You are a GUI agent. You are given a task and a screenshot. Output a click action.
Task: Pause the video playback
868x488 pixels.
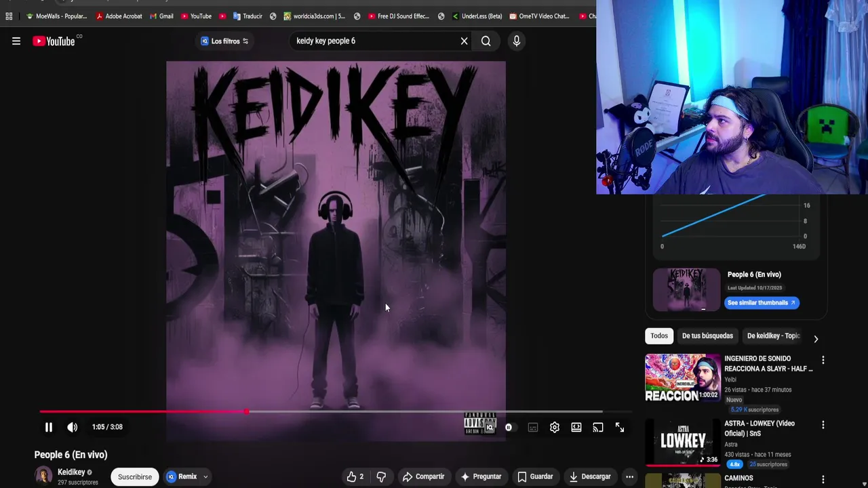tap(49, 427)
